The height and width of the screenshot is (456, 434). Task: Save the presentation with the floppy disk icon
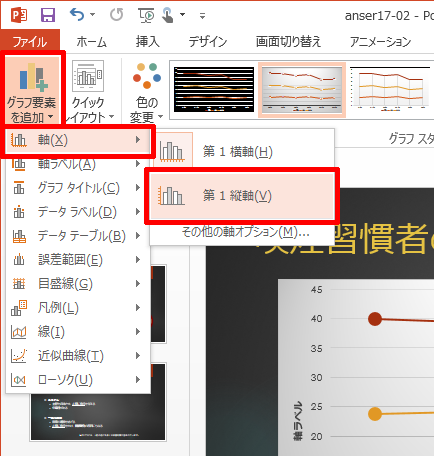point(48,15)
